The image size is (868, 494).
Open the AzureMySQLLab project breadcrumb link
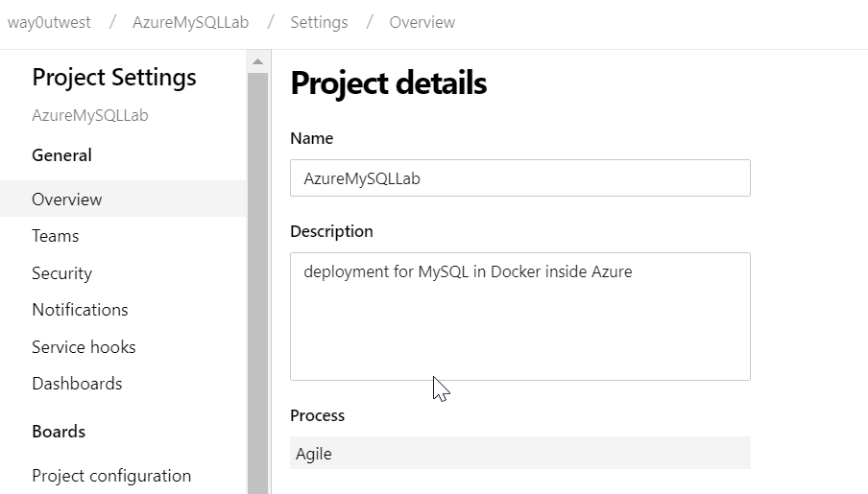pos(190,22)
